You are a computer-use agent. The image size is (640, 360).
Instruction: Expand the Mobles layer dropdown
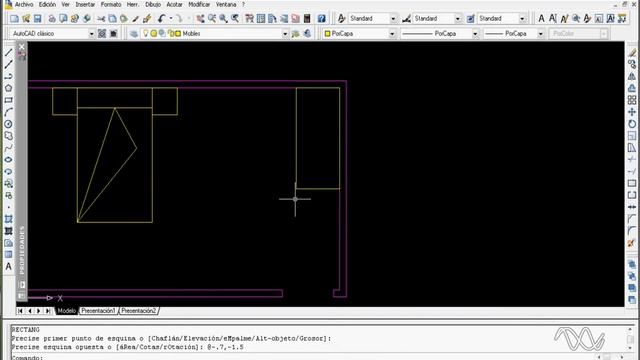tap(285, 33)
